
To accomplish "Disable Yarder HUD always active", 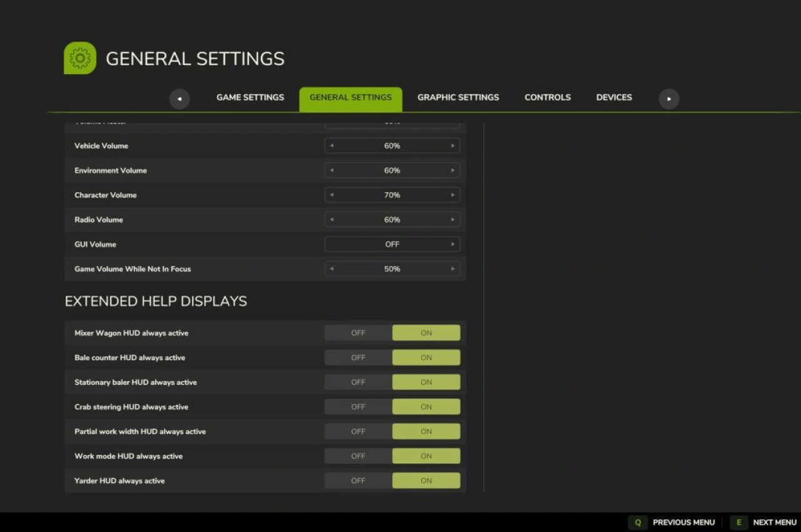I will (x=357, y=481).
